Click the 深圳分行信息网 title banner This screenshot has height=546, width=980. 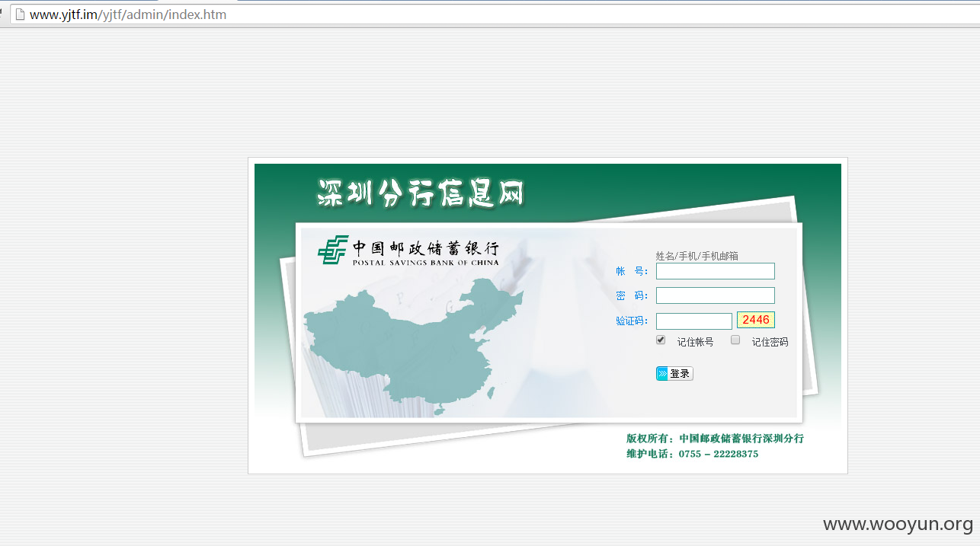(421, 193)
